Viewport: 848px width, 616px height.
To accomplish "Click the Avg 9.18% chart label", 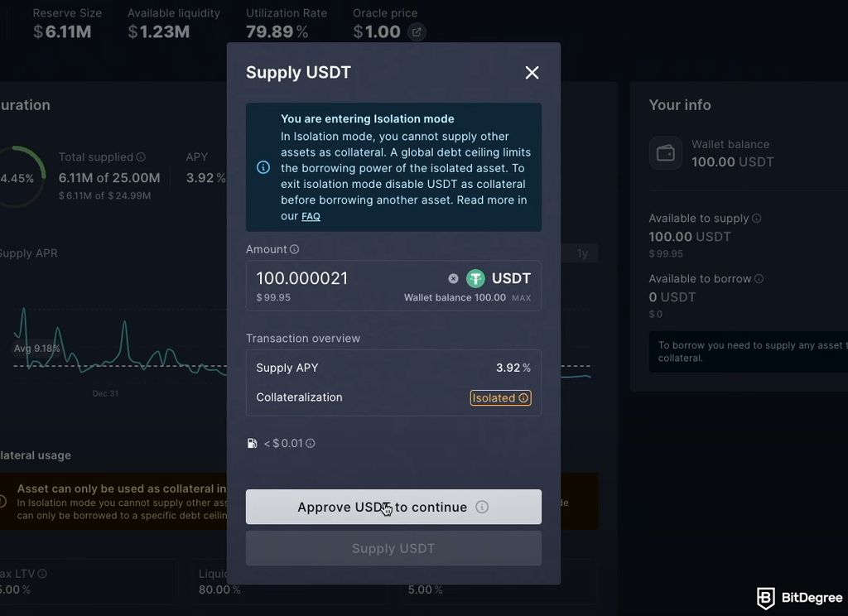I will click(x=36, y=349).
